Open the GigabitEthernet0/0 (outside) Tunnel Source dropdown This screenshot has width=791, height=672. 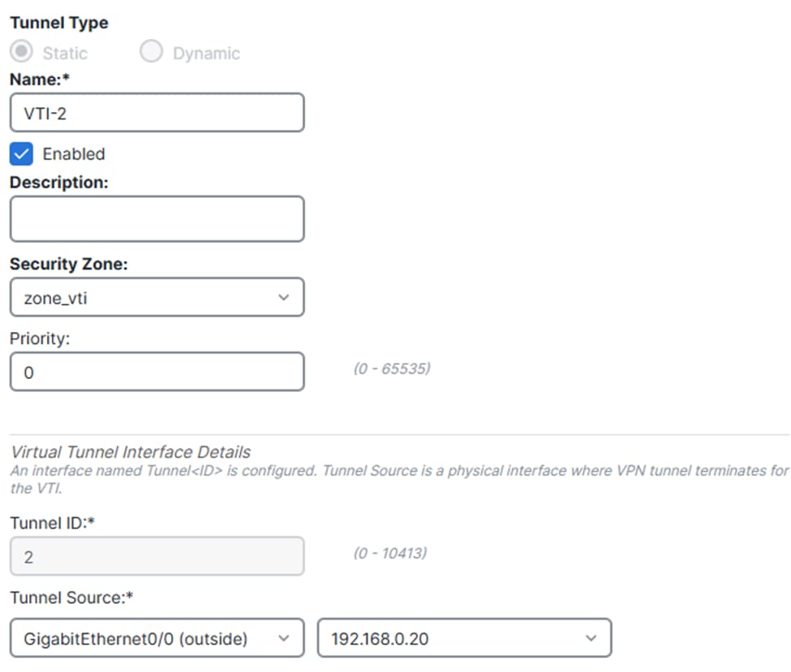[x=157, y=639]
